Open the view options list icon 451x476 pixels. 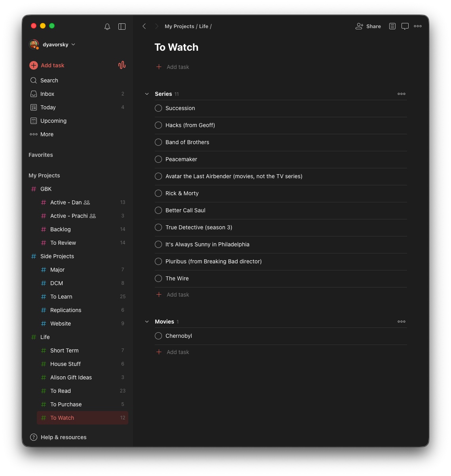(x=392, y=26)
